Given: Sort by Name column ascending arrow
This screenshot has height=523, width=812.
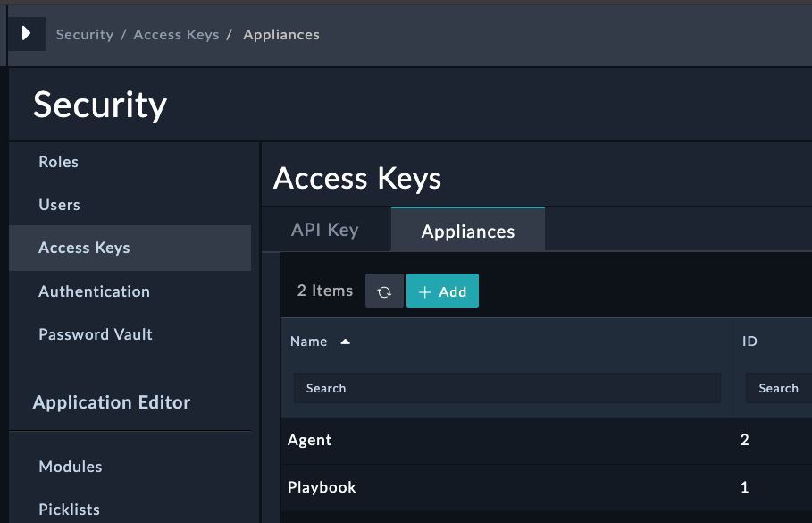Looking at the screenshot, I should [346, 342].
